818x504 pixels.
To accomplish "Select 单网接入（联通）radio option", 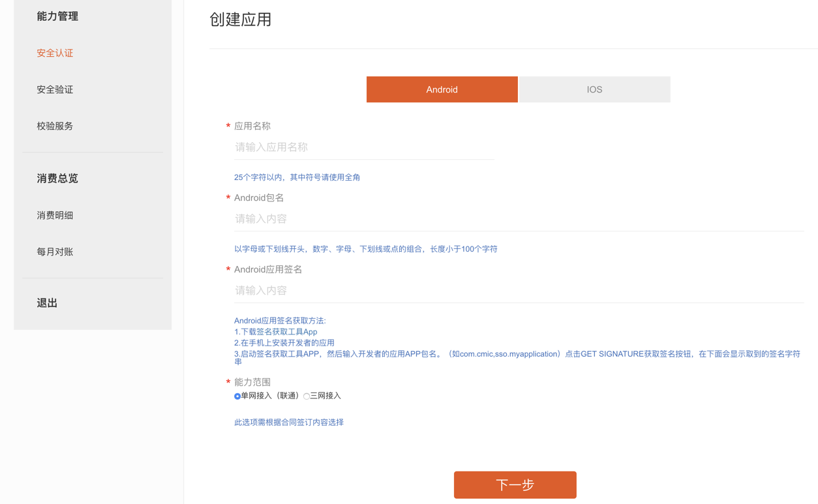I will pos(237,396).
